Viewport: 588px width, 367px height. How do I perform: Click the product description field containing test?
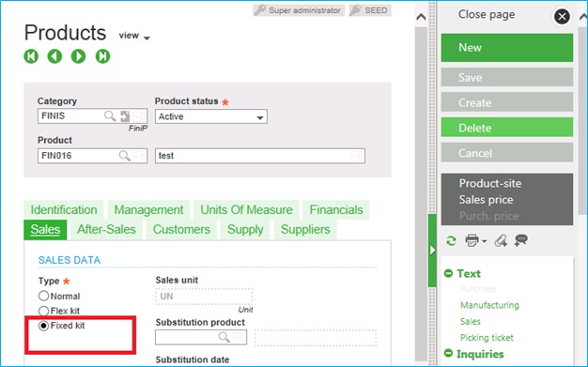pyautogui.click(x=260, y=156)
